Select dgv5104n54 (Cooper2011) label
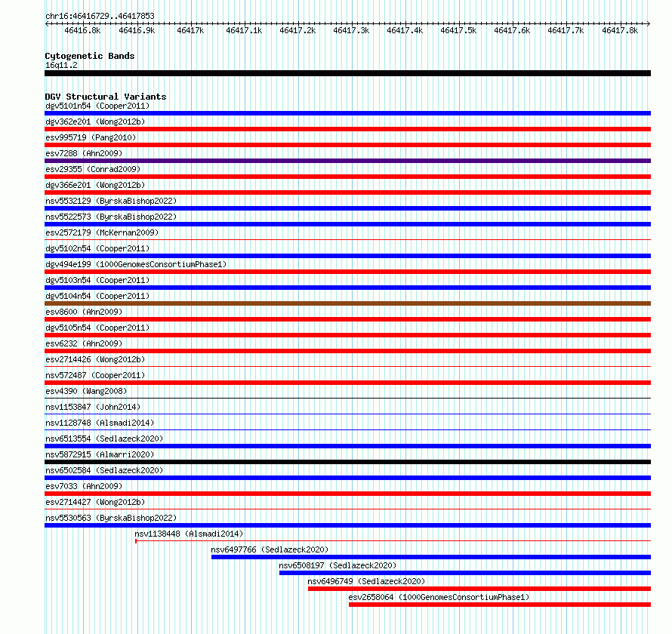The height and width of the screenshot is (634, 672). pyautogui.click(x=97, y=296)
